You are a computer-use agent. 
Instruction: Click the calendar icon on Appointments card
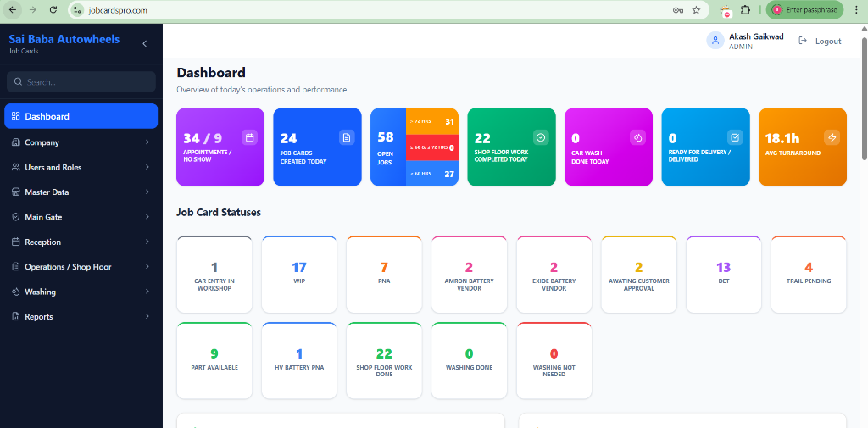[x=249, y=137]
